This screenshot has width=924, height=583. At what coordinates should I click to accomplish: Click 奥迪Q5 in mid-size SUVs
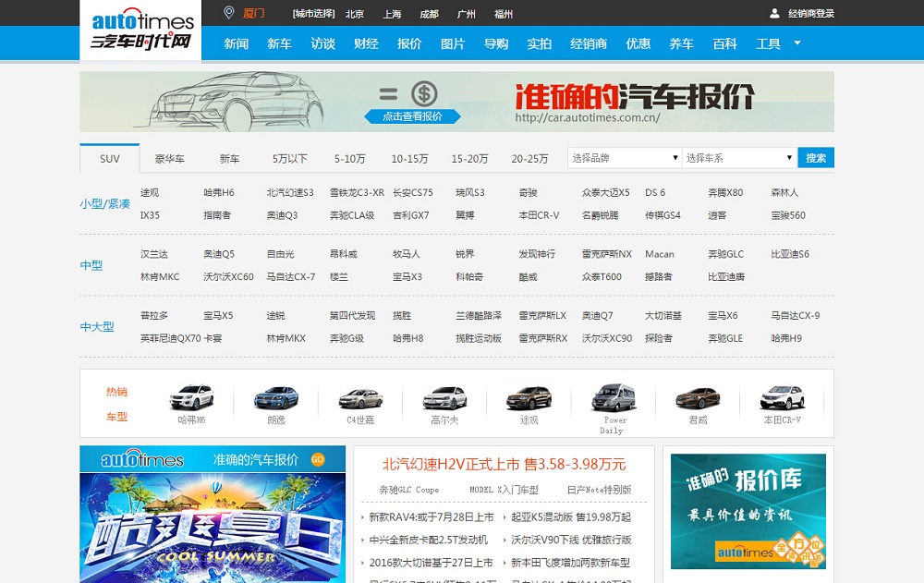[219, 254]
